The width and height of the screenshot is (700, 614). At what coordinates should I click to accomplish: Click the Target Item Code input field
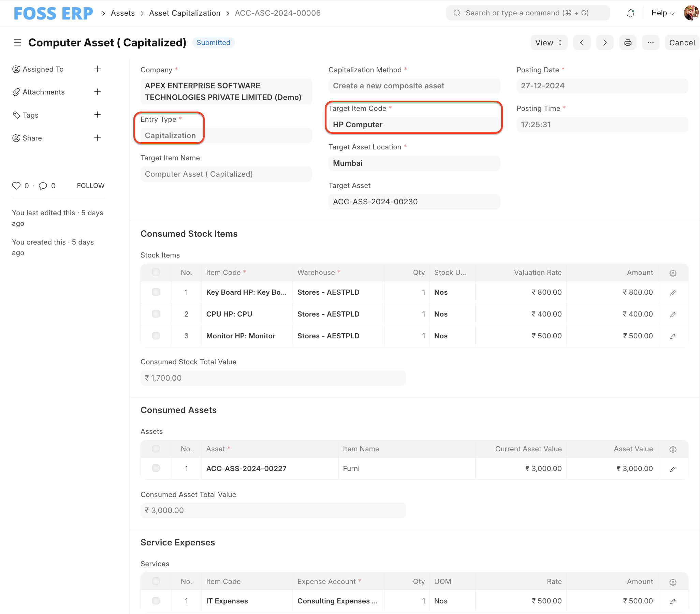pyautogui.click(x=415, y=124)
